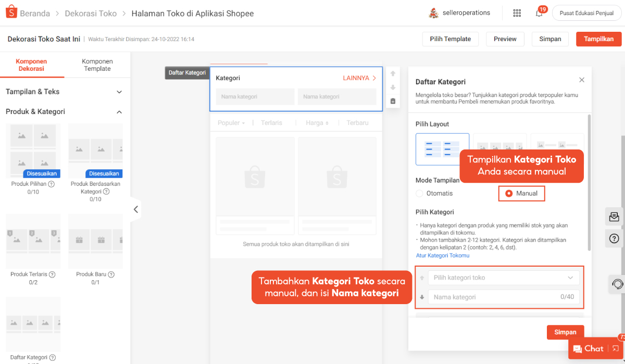
Task: Delete the Kategori component with trash icon
Action: (x=393, y=101)
